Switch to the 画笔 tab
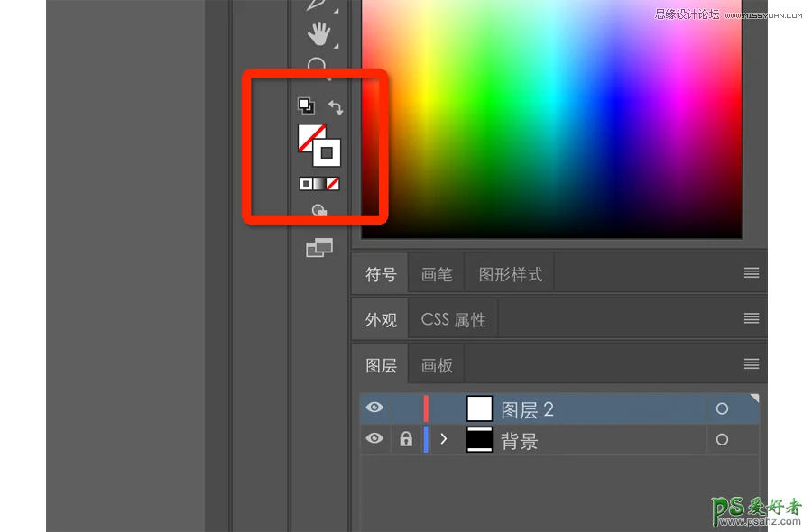The height and width of the screenshot is (532, 812). pos(437,274)
